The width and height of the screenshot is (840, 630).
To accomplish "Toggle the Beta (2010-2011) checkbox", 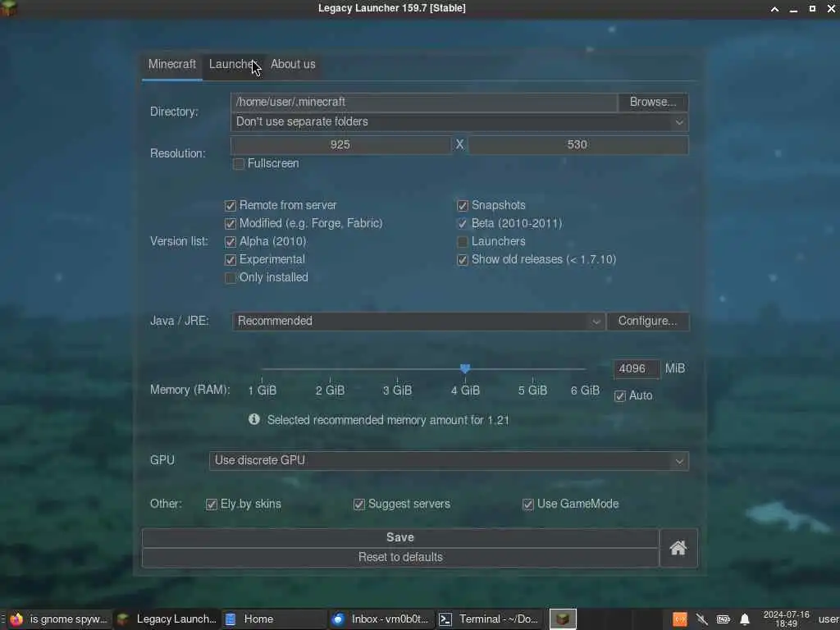I will [463, 223].
